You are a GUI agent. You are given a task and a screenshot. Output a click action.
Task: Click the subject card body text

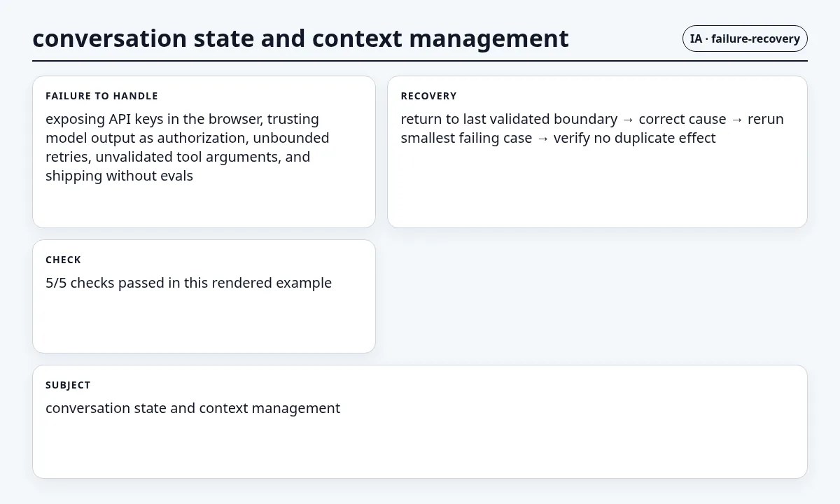[x=192, y=408]
